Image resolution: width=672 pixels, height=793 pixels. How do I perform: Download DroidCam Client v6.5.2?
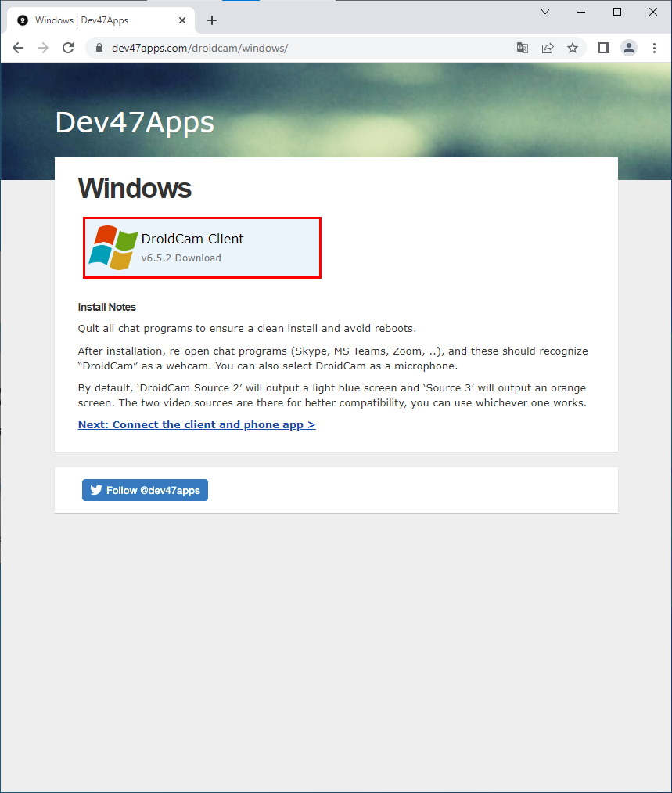pos(202,247)
